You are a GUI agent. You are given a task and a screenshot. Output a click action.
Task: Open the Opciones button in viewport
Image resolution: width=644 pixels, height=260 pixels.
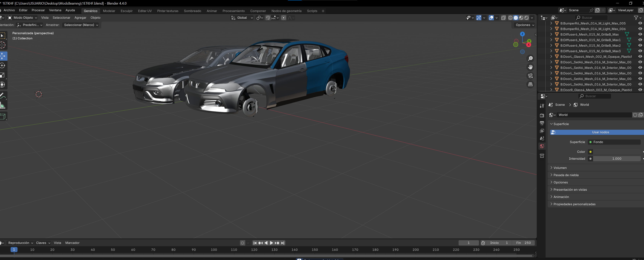point(525,25)
